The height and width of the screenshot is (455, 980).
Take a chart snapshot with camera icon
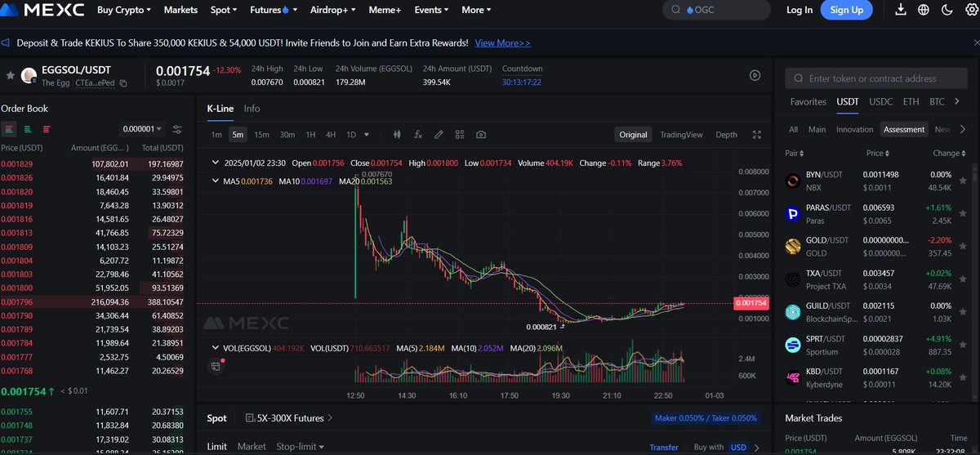pos(481,135)
